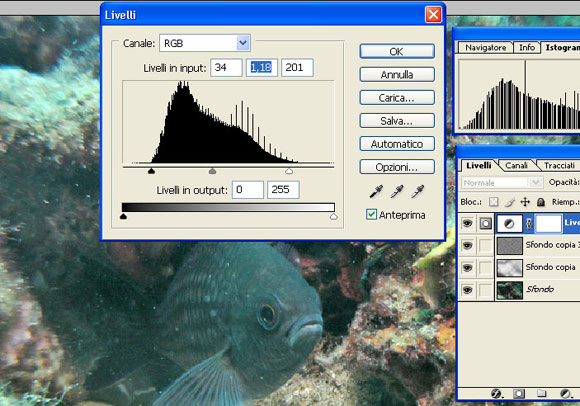
Task: Click the lock position move icon
Action: pyautogui.click(x=525, y=202)
